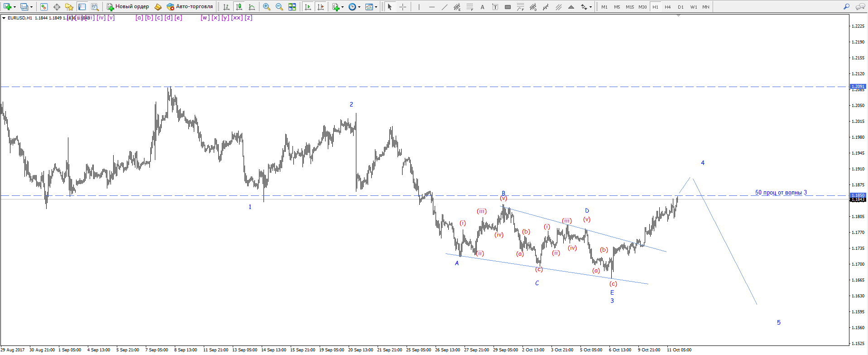The width and height of the screenshot is (868, 355).
Task: Toggle chart shift from right edge
Action: point(321,7)
